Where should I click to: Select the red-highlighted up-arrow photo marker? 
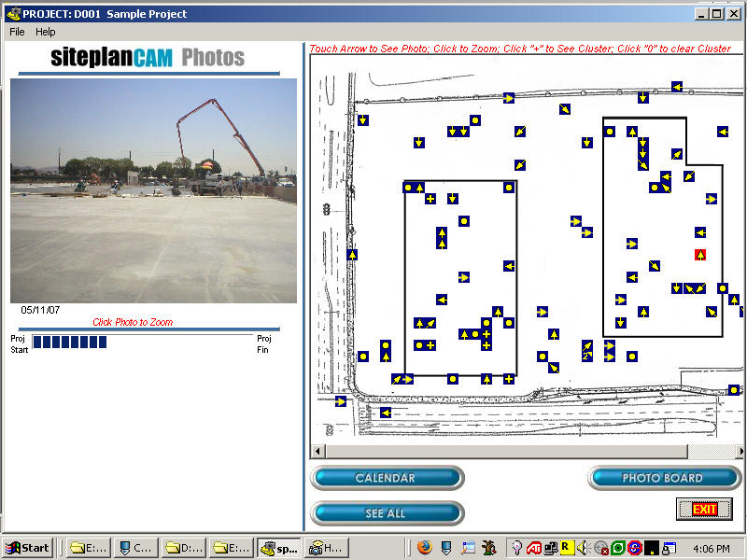[x=699, y=255]
